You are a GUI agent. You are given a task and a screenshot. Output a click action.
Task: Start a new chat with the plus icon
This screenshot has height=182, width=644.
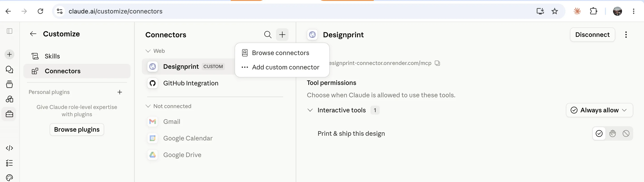tap(9, 54)
